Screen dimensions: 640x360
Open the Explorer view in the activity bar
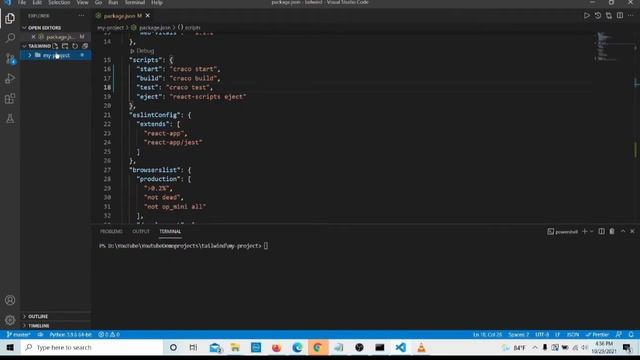point(10,18)
